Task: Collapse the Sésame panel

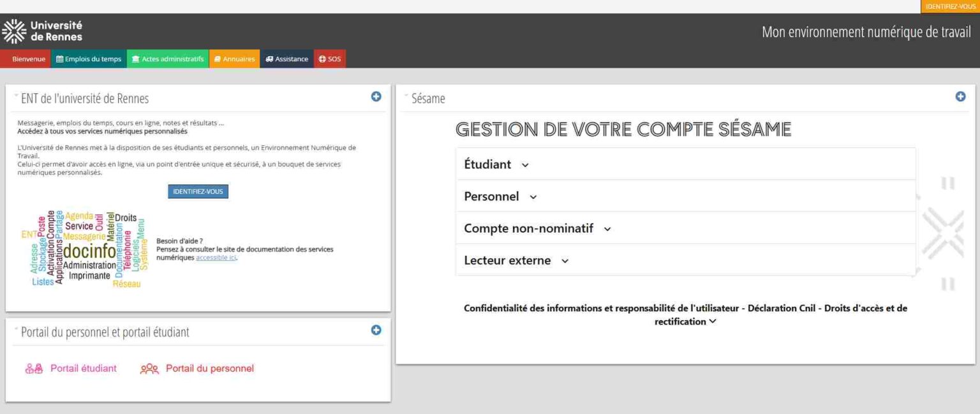Action: (405, 95)
